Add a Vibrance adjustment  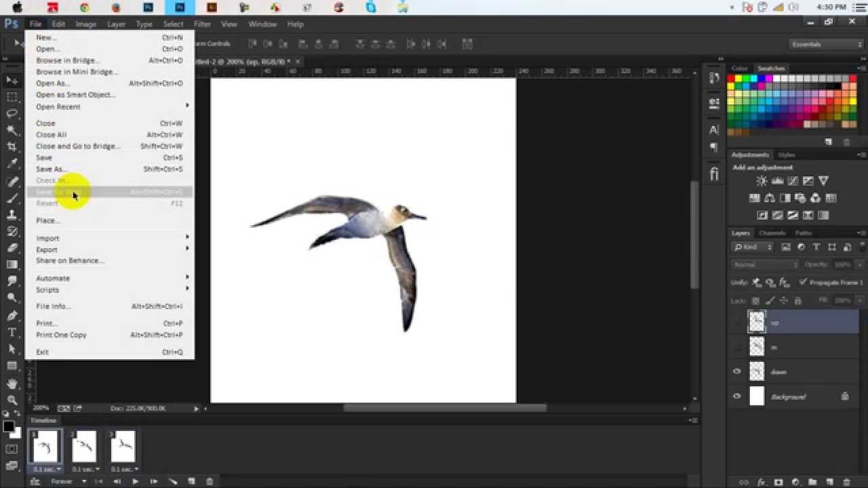824,181
